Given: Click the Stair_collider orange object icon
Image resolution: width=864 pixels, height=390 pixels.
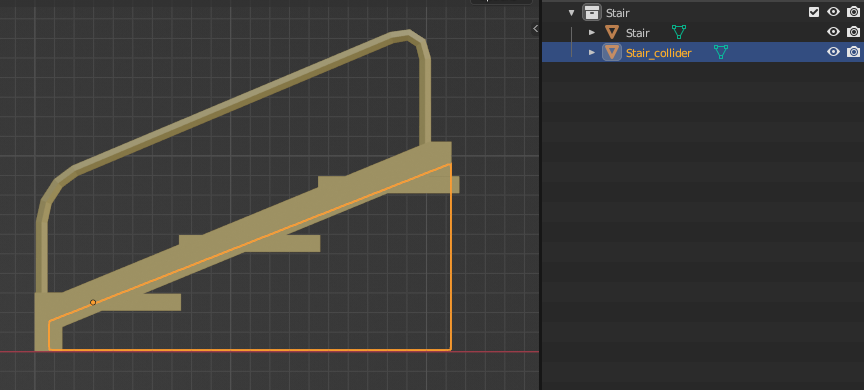Looking at the screenshot, I should click(x=612, y=52).
